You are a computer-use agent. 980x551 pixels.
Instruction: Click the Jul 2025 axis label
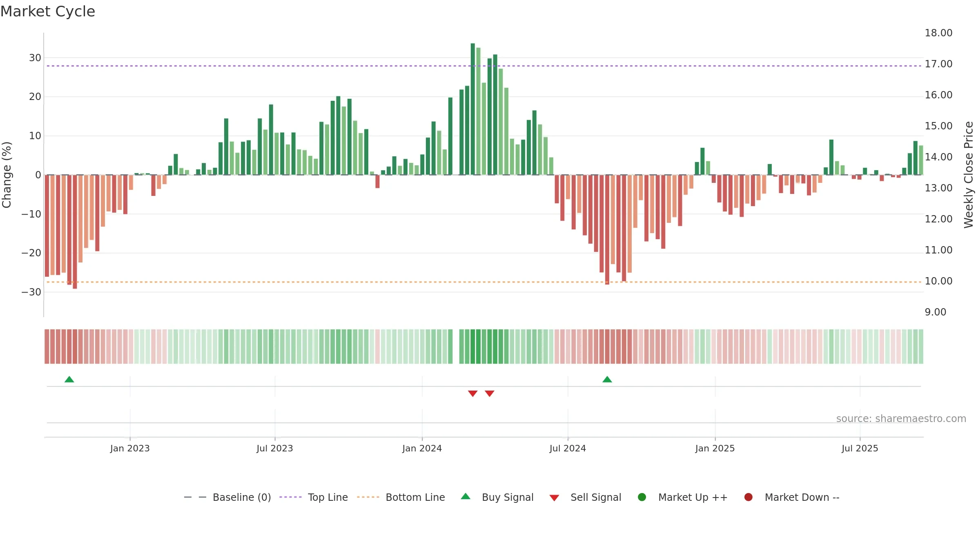coord(860,449)
